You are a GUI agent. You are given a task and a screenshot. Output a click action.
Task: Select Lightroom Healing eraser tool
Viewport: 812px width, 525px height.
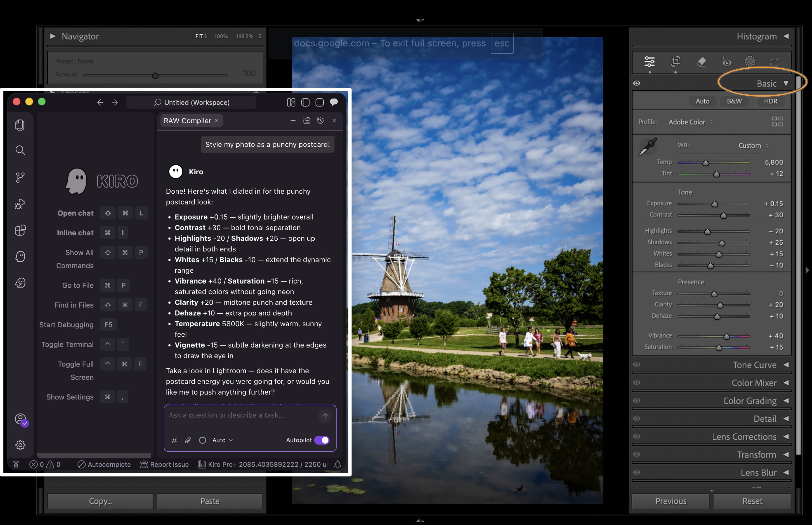coord(701,62)
